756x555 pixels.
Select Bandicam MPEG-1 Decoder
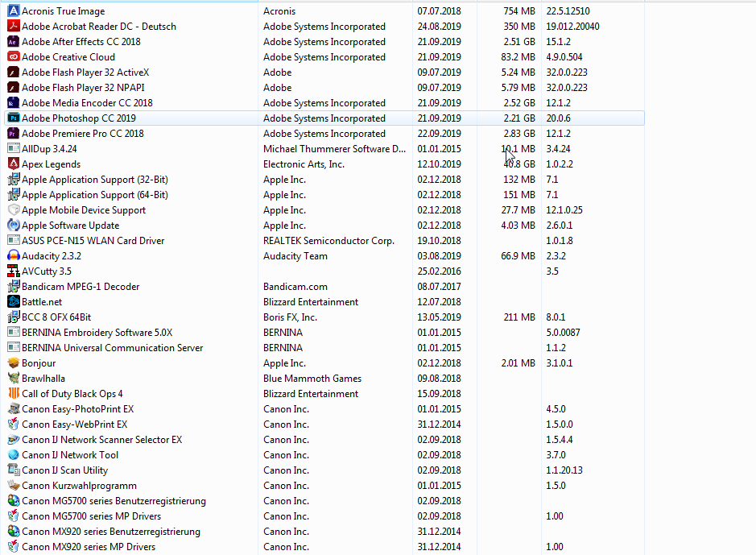pyautogui.click(x=81, y=287)
